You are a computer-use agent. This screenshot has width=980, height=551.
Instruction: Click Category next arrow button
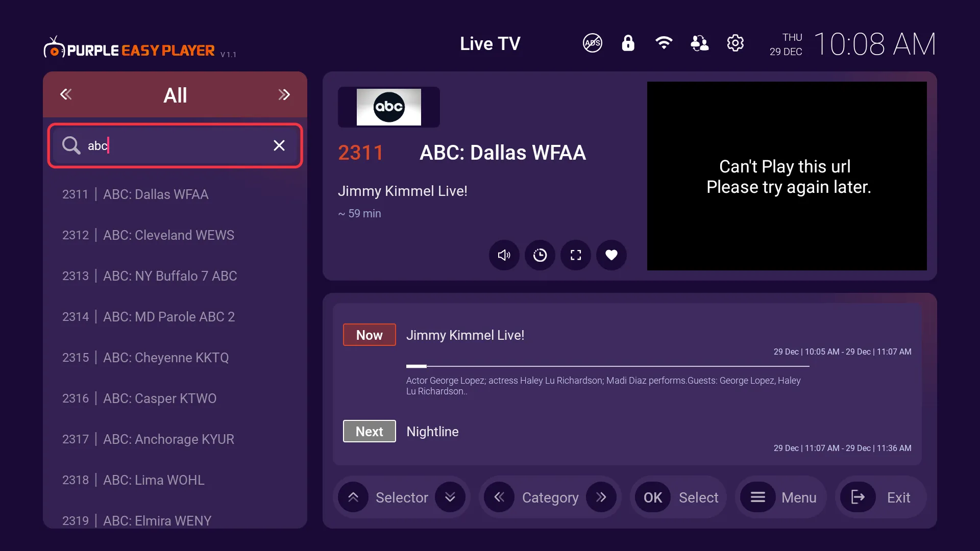pos(601,497)
